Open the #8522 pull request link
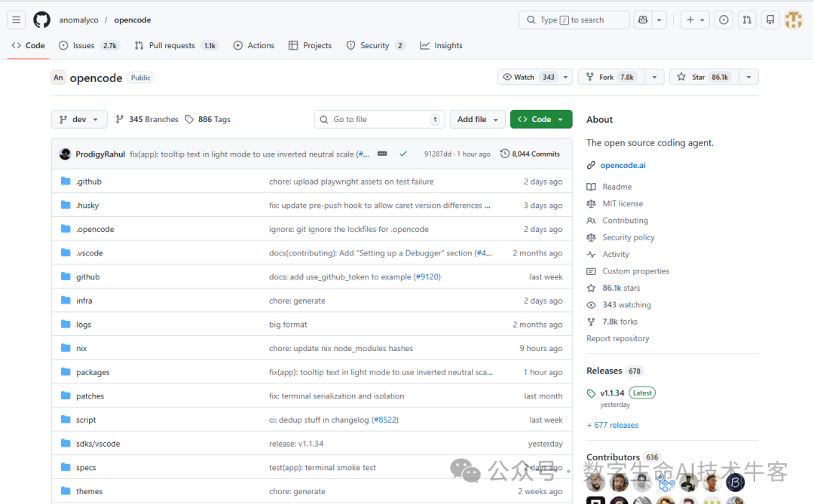 click(x=384, y=420)
